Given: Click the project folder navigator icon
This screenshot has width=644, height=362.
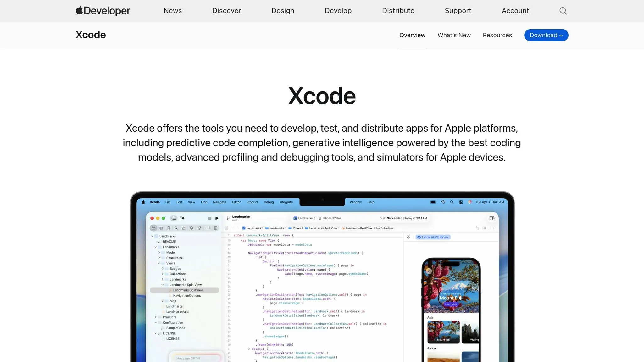Looking at the screenshot, I should pos(154,228).
